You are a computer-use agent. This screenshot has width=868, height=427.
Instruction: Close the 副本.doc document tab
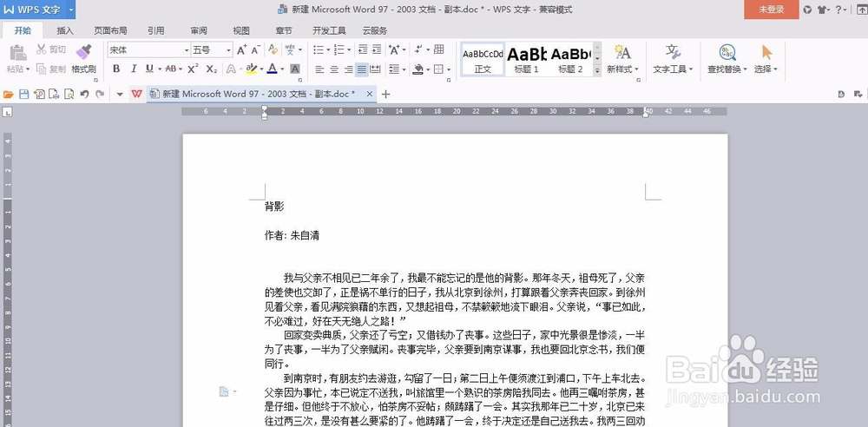point(369,94)
